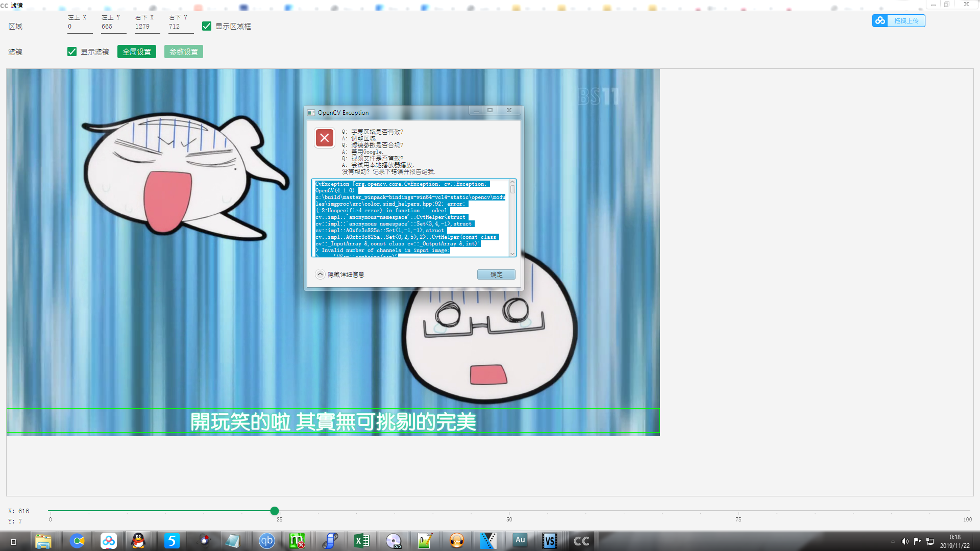Open 参数设置 parameter settings
Screen dimensions: 980x551
(x=184, y=52)
